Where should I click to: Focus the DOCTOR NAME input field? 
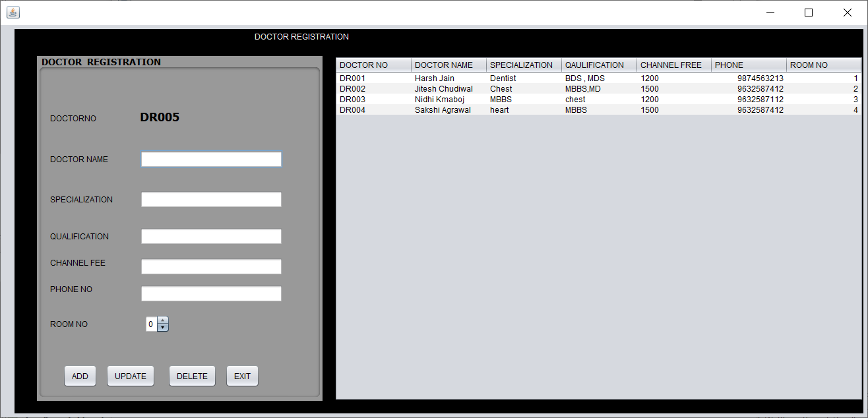(x=211, y=159)
